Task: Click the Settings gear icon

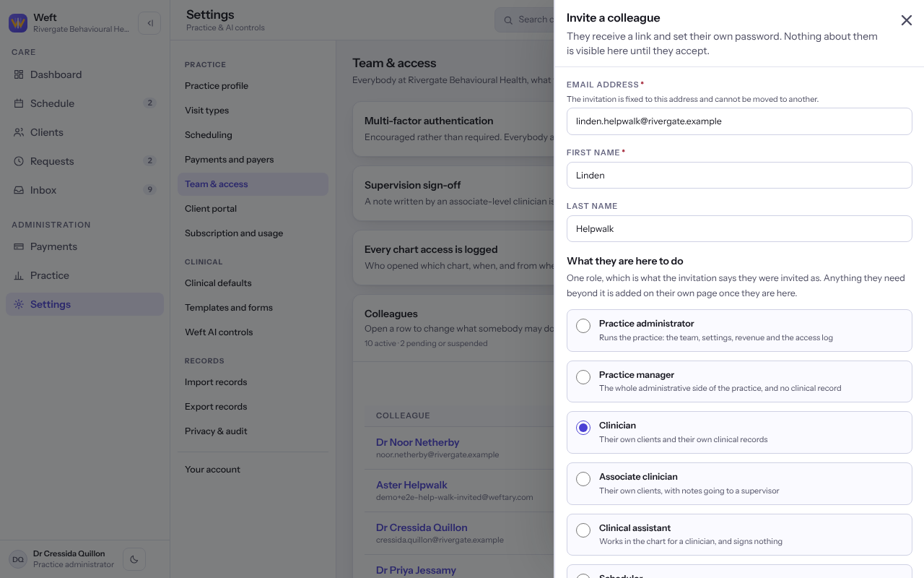Action: click(19, 304)
